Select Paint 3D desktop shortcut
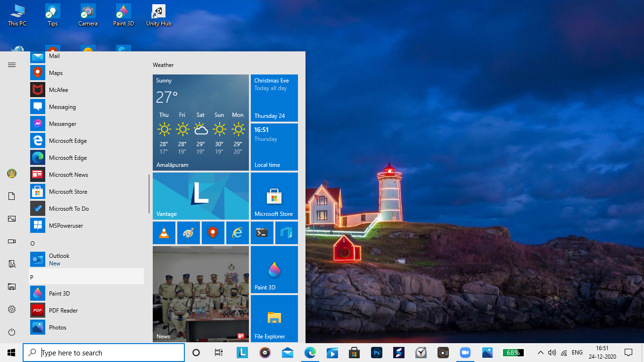The image size is (644, 362). pyautogui.click(x=124, y=16)
